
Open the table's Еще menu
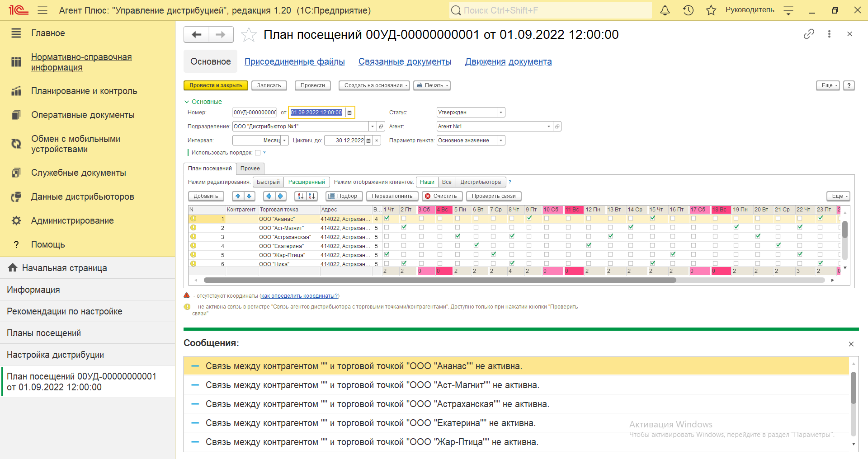point(838,196)
